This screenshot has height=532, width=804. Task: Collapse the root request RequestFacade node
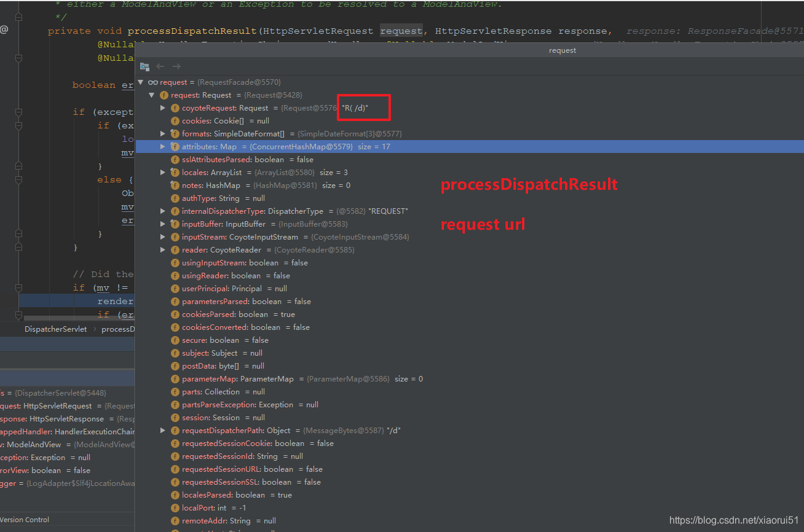[141, 82]
